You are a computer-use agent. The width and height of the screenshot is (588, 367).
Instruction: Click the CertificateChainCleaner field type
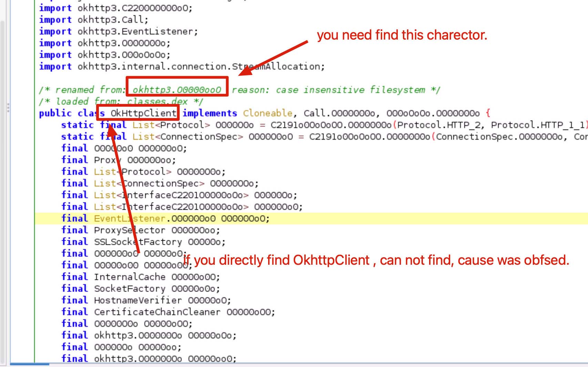[x=157, y=312]
